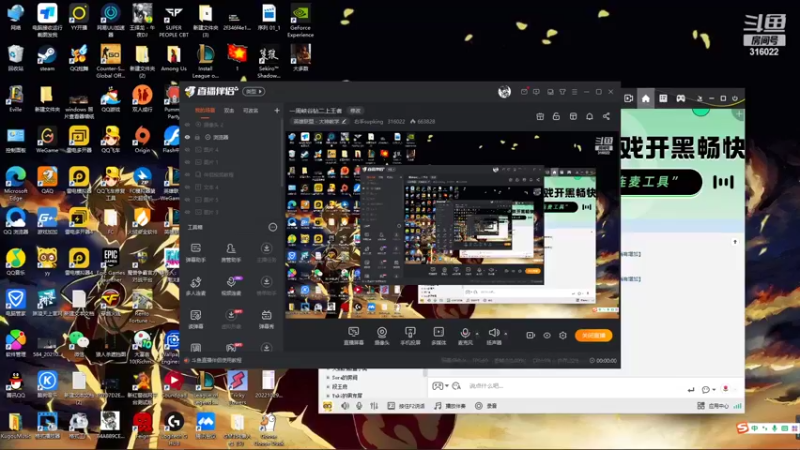Expand the 扬声器 speaker options arrow

click(x=506, y=334)
